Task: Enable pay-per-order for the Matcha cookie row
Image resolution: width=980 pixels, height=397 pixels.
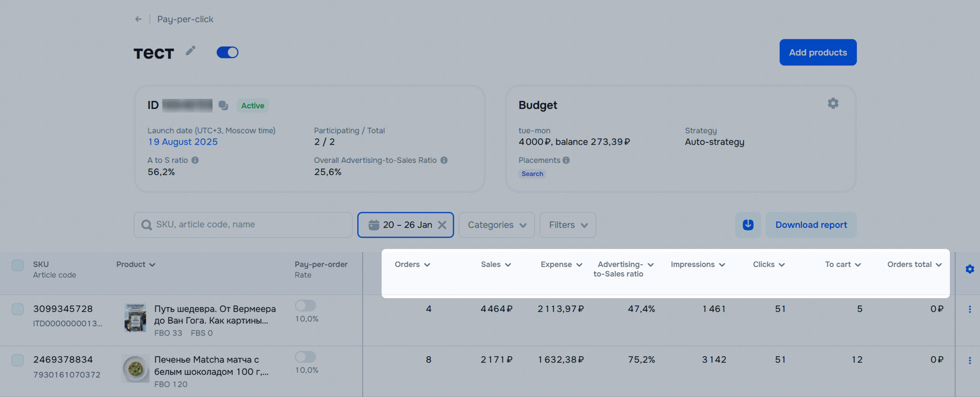Action: tap(305, 357)
